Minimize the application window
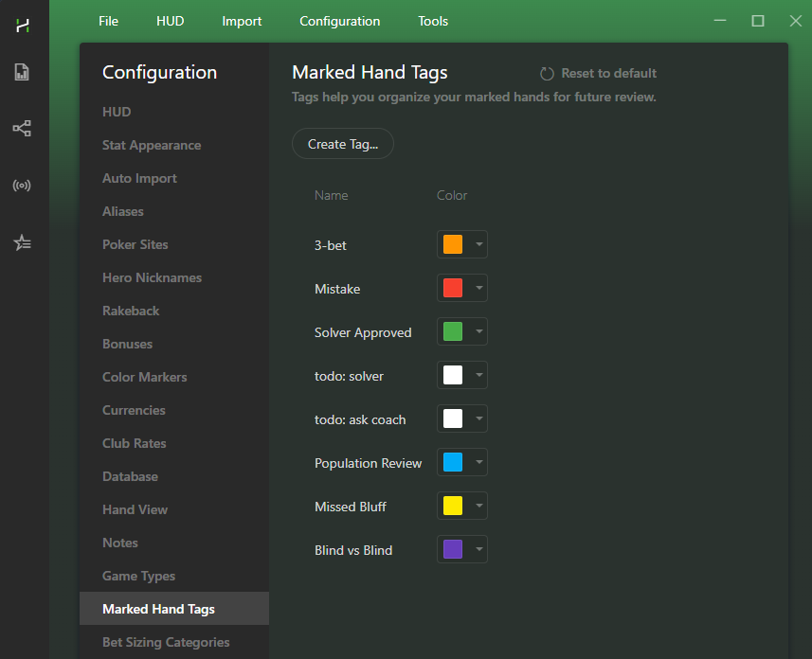The height and width of the screenshot is (659, 812). coord(720,21)
